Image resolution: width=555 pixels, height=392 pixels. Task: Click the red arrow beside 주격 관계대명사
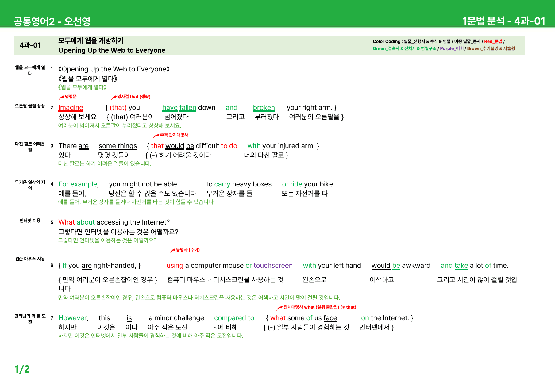tap(156, 136)
